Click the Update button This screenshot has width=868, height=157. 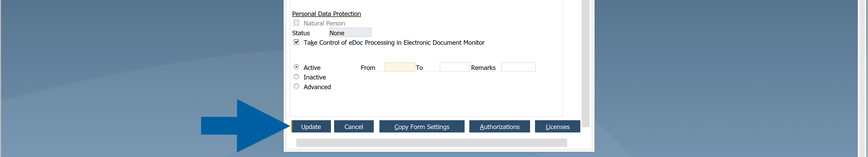(311, 126)
